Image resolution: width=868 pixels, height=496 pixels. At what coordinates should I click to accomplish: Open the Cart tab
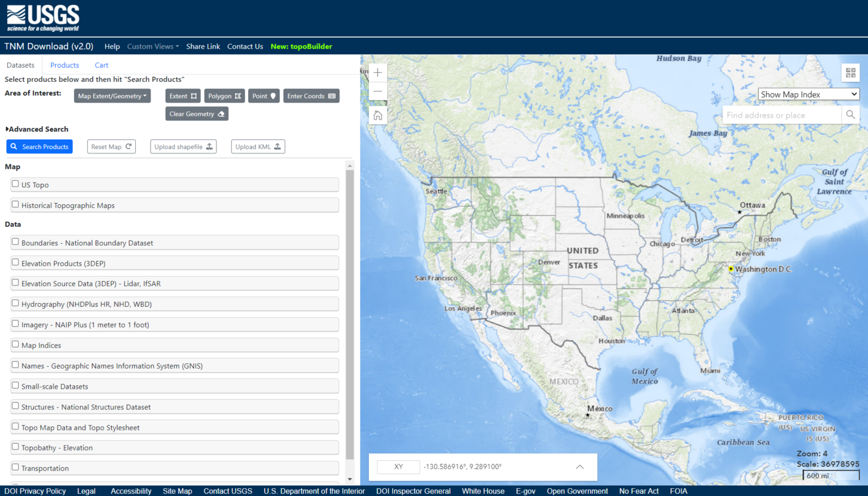pos(101,65)
